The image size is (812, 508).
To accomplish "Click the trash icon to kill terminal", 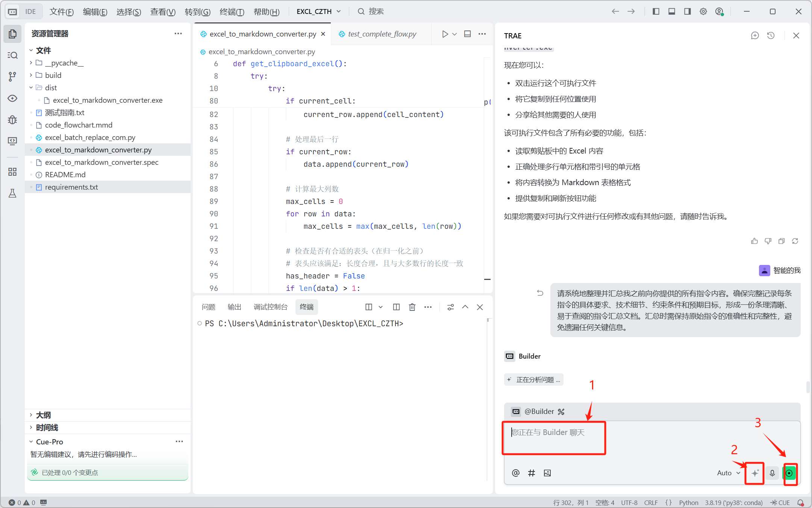I will [412, 307].
